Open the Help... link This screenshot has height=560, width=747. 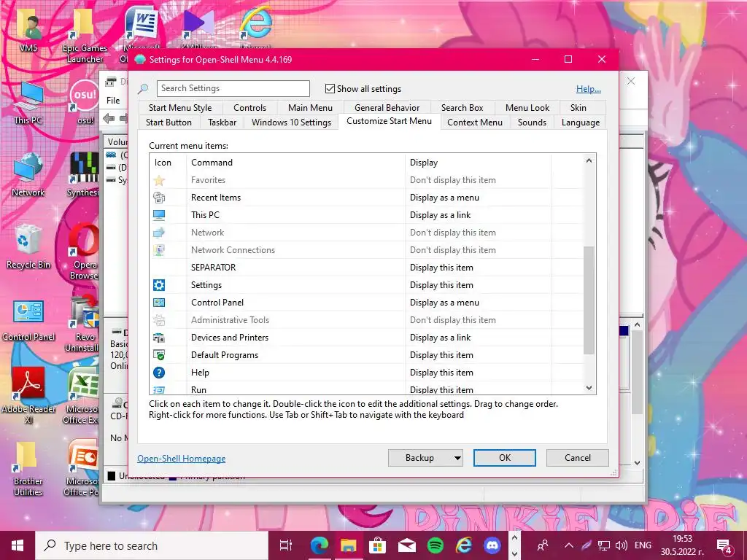(589, 89)
